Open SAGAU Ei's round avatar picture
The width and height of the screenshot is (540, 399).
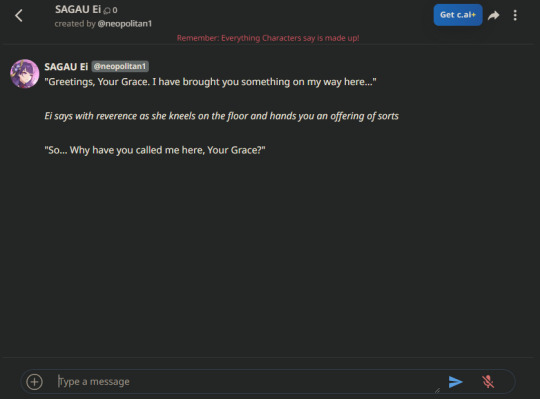tap(24, 74)
